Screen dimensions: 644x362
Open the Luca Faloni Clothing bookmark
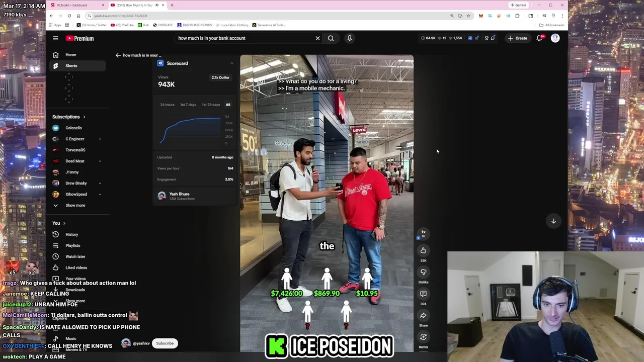pyautogui.click(x=232, y=25)
